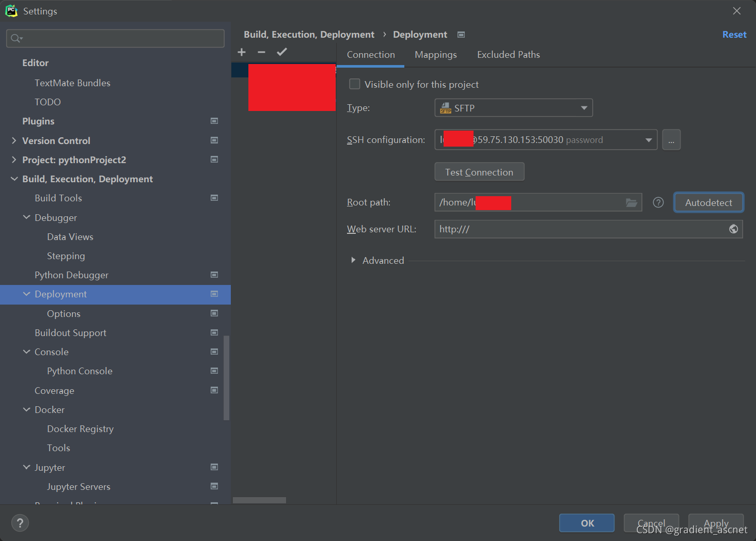
Task: Open Docker Registry settings
Action: 80,428
